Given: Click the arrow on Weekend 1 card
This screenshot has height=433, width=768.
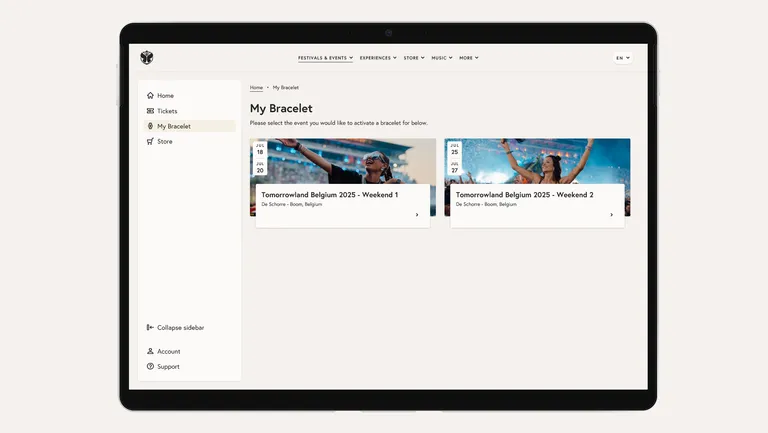Looking at the screenshot, I should [x=417, y=215].
